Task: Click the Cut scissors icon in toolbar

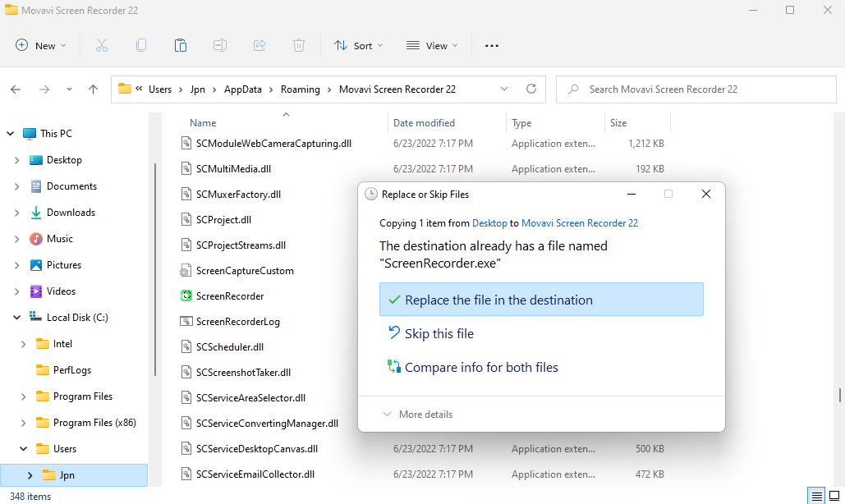Action: pos(101,46)
